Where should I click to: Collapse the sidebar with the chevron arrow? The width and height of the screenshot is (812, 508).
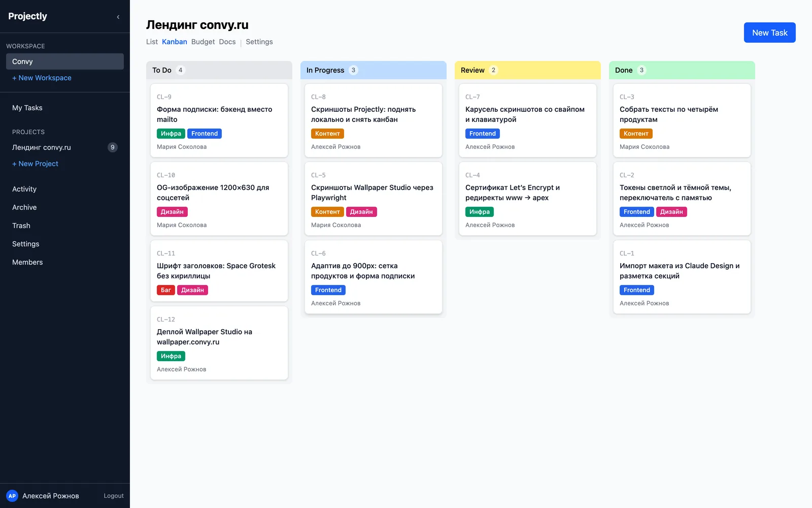118,17
